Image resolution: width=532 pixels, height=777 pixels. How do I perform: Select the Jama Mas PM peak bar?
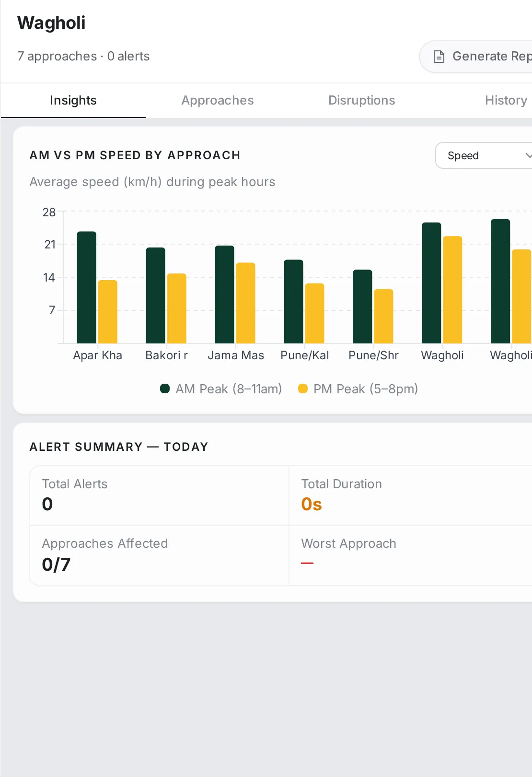tap(246, 303)
